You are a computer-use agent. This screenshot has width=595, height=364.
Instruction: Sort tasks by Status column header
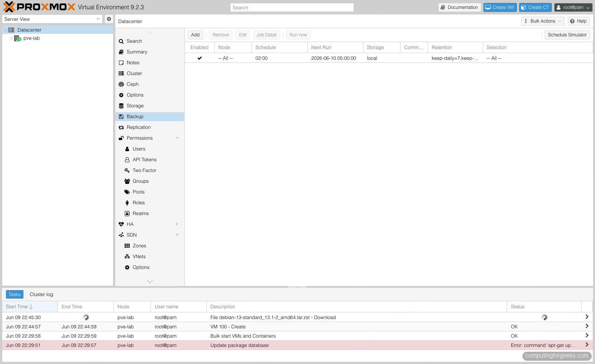544,307
